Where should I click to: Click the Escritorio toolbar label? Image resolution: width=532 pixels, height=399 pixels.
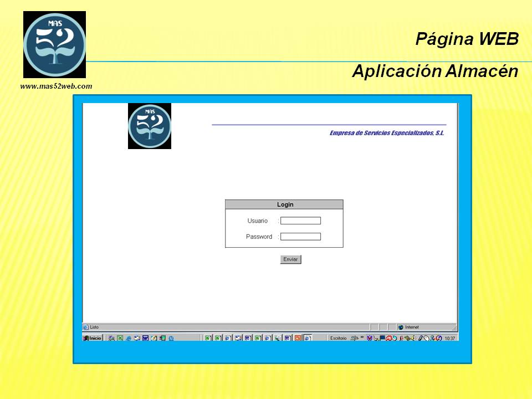pos(339,338)
